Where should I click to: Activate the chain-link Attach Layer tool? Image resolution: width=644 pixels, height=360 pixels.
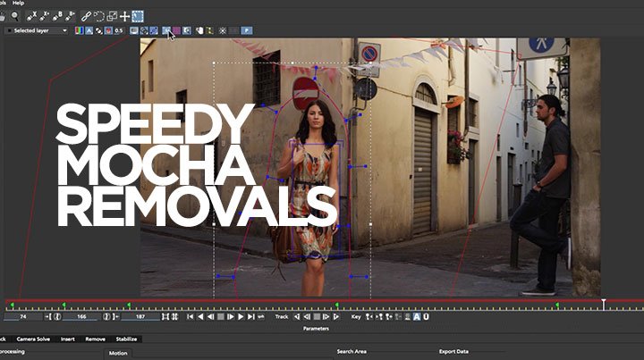tap(86, 16)
